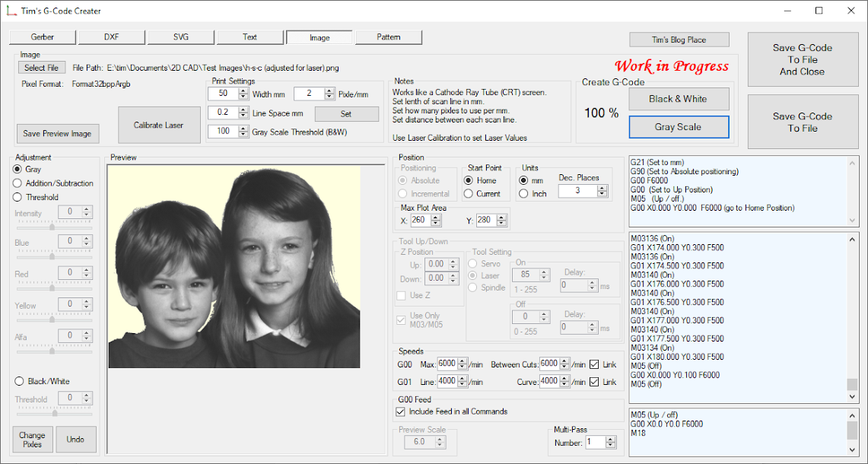Click Save Preview Image button
The width and height of the screenshot is (868, 464).
click(x=58, y=133)
